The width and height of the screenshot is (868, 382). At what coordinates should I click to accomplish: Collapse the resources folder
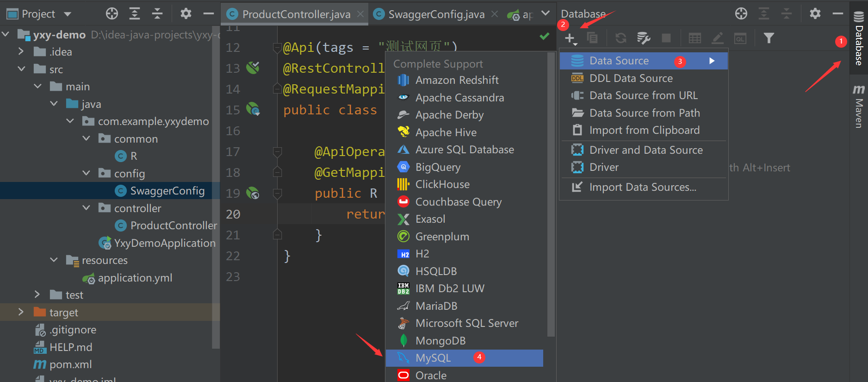(x=54, y=260)
